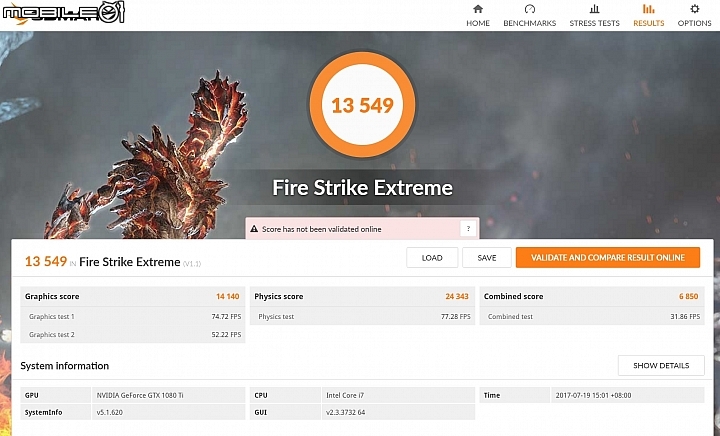The width and height of the screenshot is (720, 436).
Task: Click the System information heading
Action: click(65, 366)
